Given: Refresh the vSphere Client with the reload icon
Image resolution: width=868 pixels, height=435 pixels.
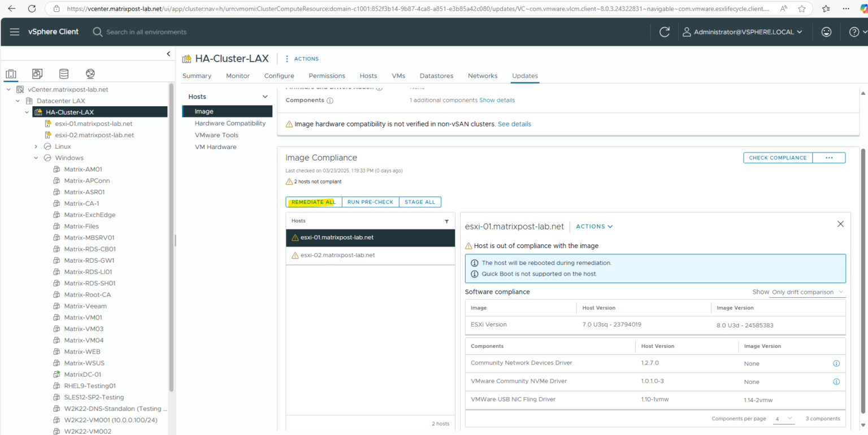Looking at the screenshot, I should (664, 32).
